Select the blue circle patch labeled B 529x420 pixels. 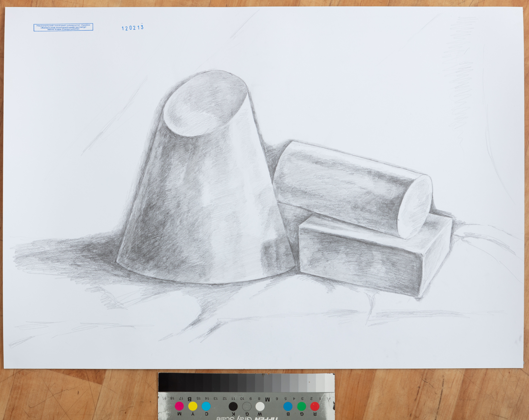pyautogui.click(x=288, y=407)
